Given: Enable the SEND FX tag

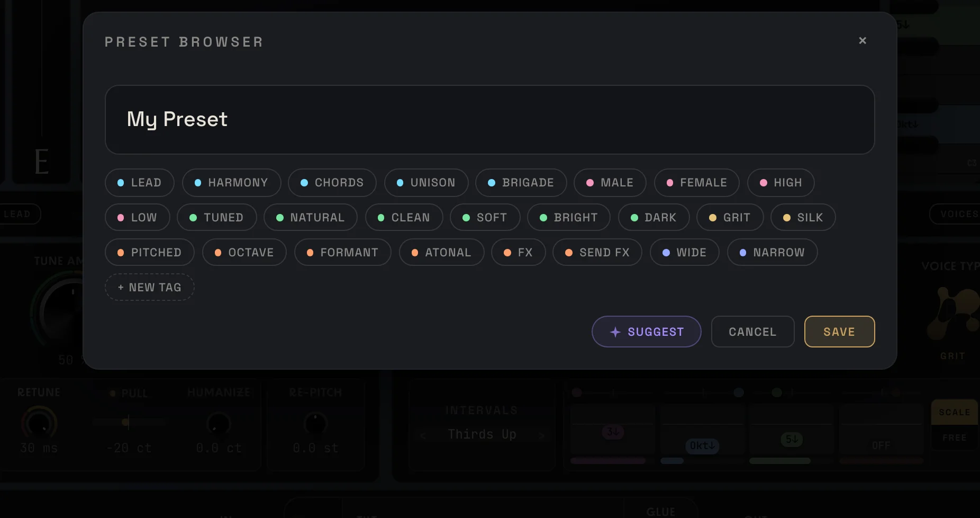Looking at the screenshot, I should pos(597,253).
